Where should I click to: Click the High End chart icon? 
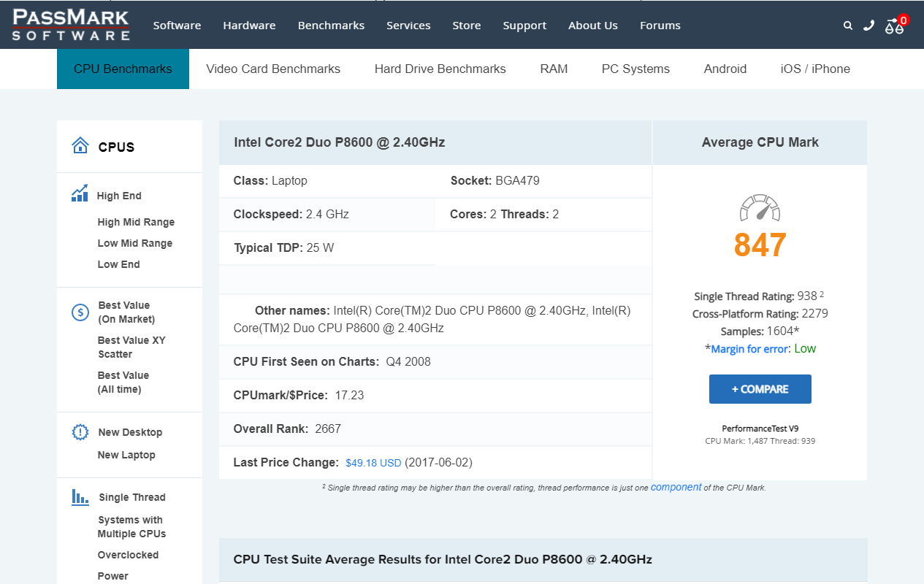pos(80,193)
